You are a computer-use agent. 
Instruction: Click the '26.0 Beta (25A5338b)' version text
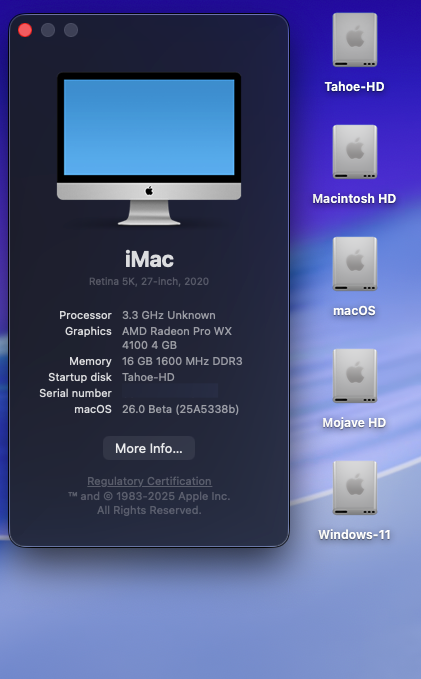[180, 409]
